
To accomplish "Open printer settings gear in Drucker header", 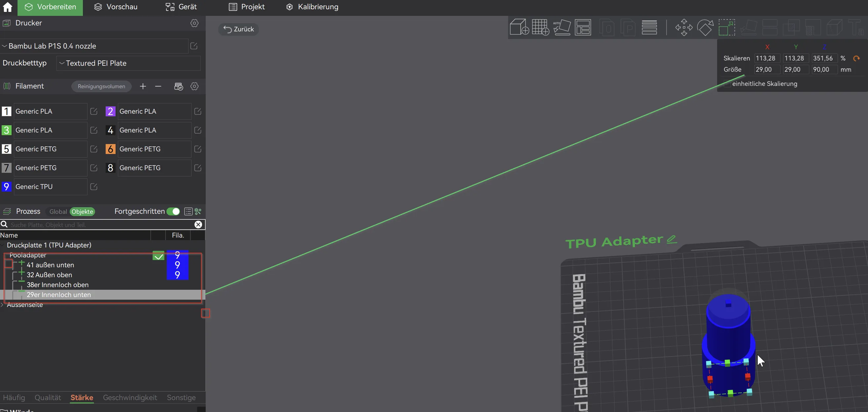I will tap(194, 23).
